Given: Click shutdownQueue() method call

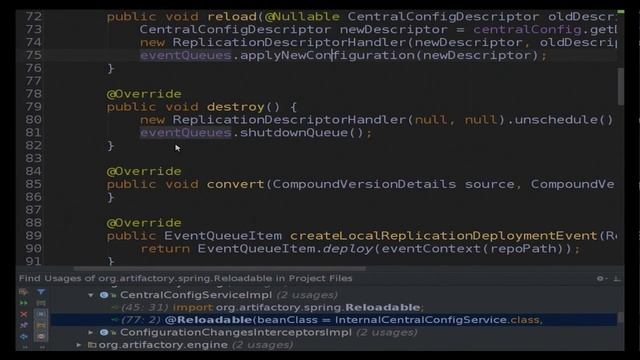Looking at the screenshot, I should pyautogui.click(x=302, y=133).
